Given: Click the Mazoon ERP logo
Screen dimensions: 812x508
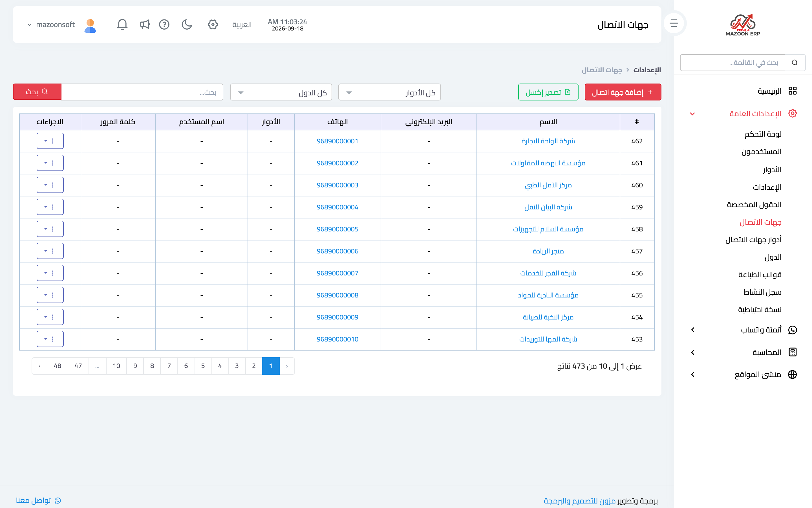Looking at the screenshot, I should coord(743,25).
